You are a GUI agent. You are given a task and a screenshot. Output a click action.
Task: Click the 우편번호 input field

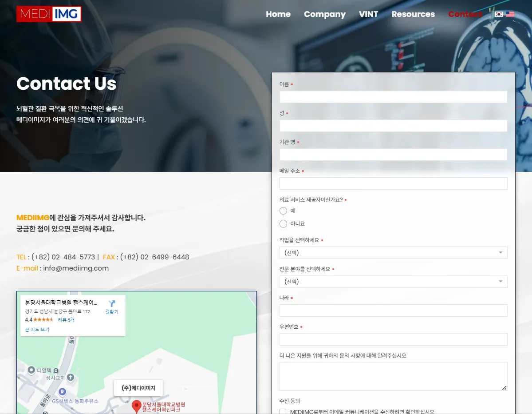tap(393, 339)
